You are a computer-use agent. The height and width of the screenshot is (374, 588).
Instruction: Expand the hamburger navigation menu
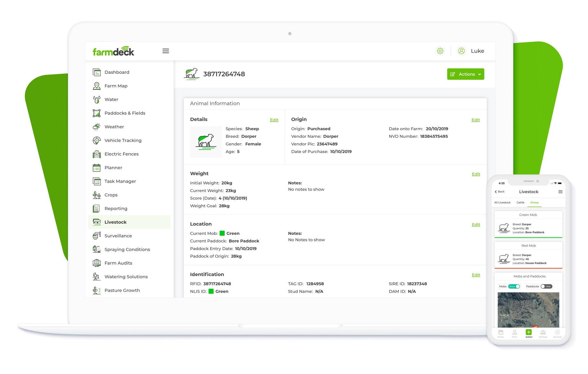(x=166, y=51)
